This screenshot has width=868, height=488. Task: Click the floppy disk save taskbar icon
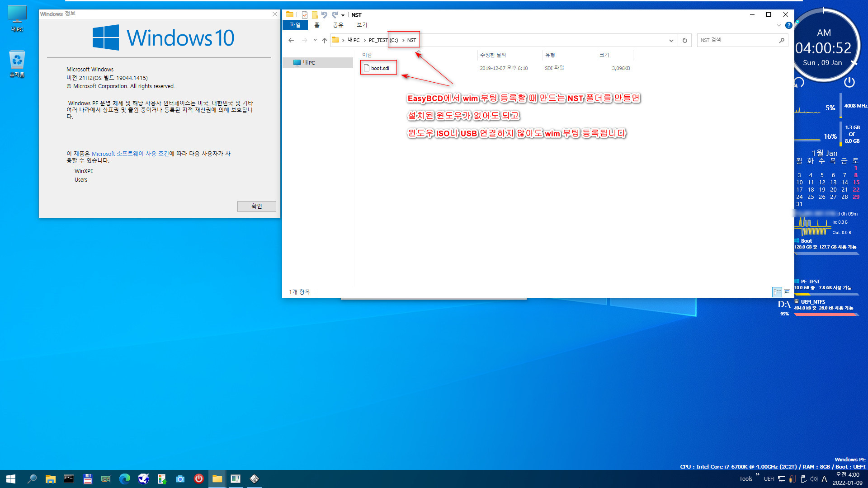[88, 479]
